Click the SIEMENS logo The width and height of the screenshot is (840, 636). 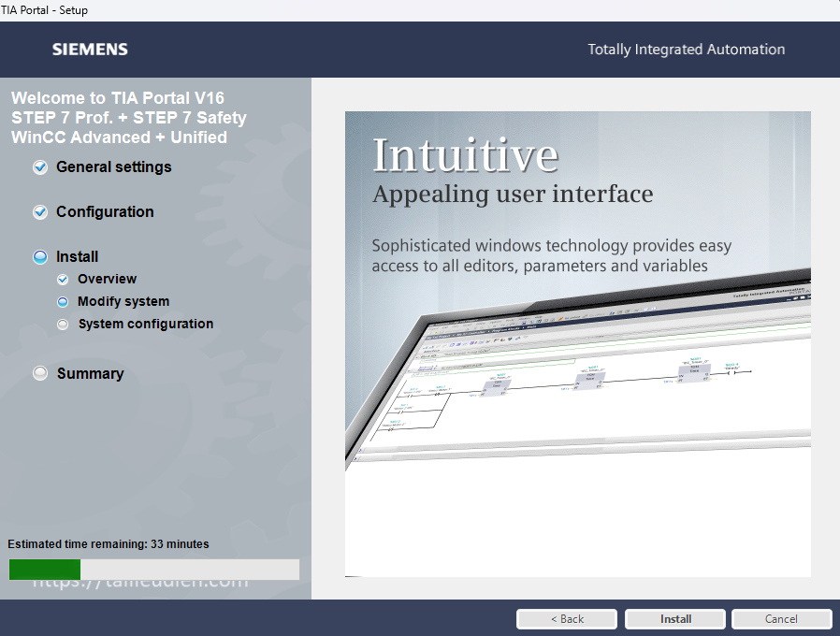[90, 50]
